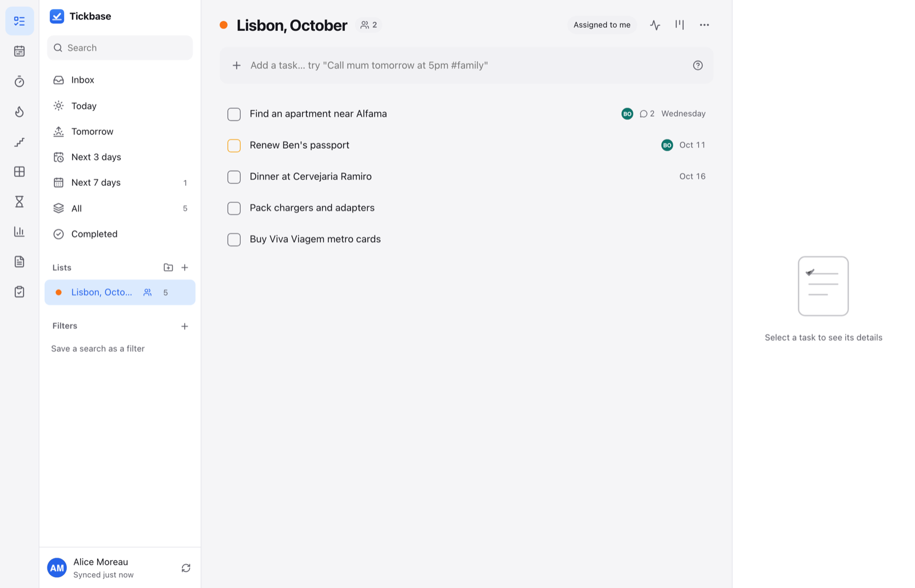Open the document notes icon in rail
The width and height of the screenshot is (915, 588).
click(x=19, y=261)
